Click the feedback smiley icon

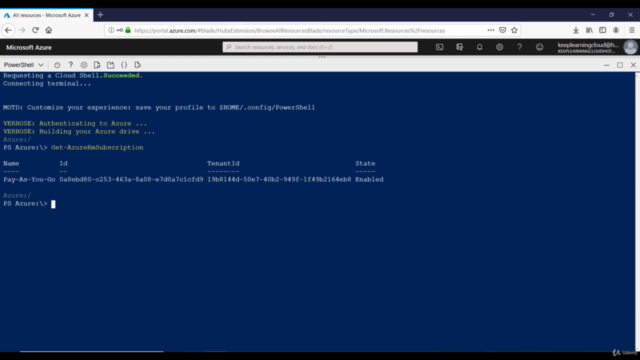tap(540, 47)
